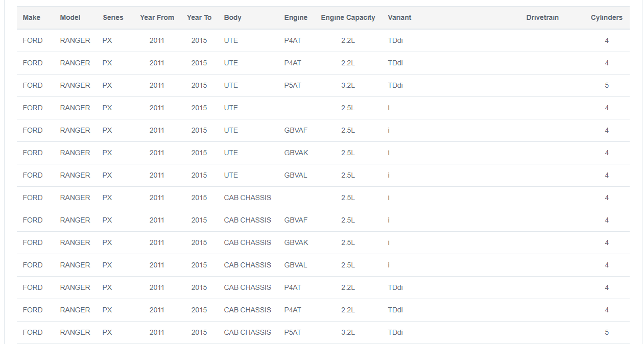Click variant i in CAB CHASSIS GBVAK row
Image resolution: width=644 pixels, height=344 pixels.
click(x=389, y=242)
